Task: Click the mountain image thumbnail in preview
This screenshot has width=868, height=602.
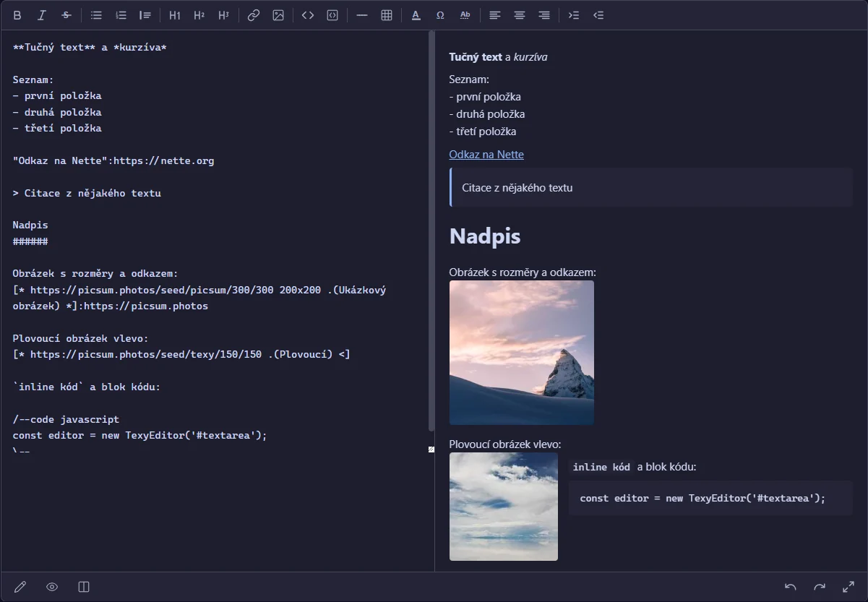Action: pyautogui.click(x=522, y=353)
